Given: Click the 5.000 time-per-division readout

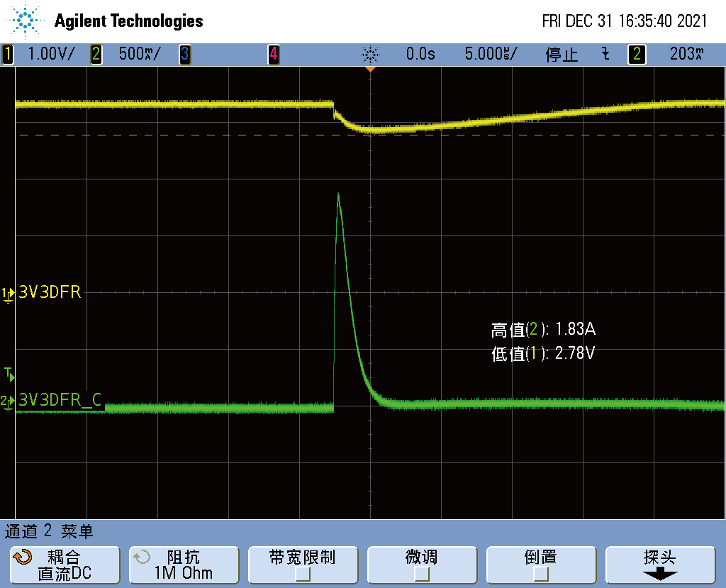Looking at the screenshot, I should [491, 54].
